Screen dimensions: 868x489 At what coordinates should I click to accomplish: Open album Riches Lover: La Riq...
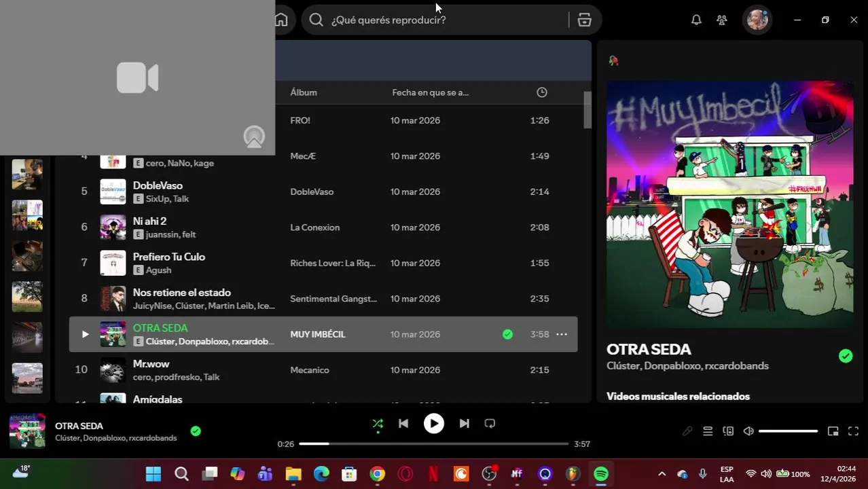tap(333, 263)
